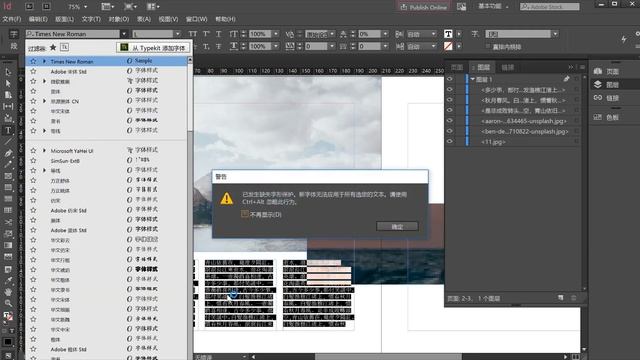Favorite the Times New Roman font star

(33, 61)
